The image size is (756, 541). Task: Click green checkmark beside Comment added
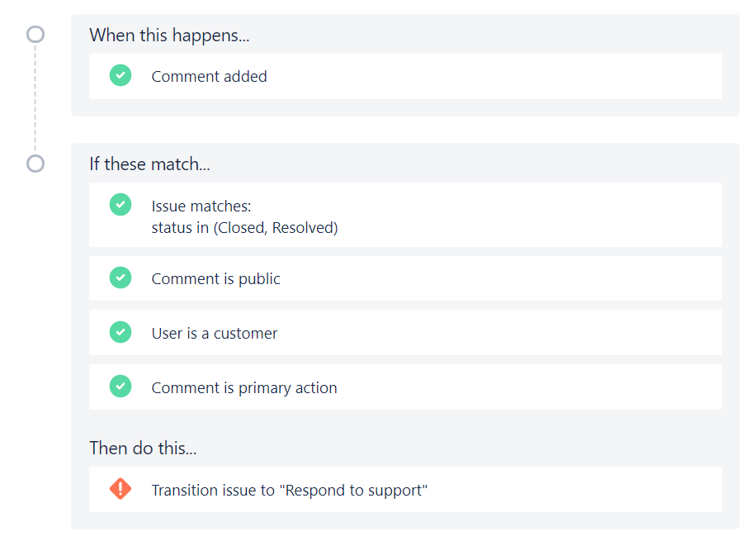(x=120, y=75)
